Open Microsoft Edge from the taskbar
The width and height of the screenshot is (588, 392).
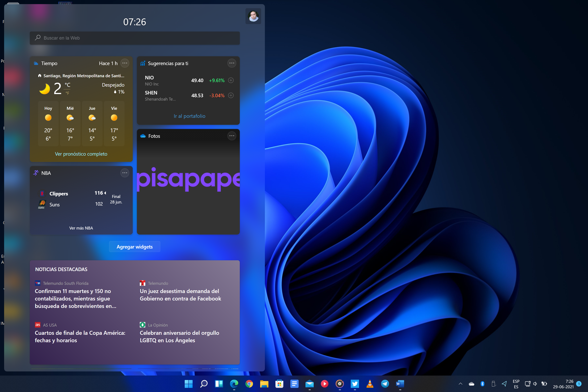pos(234,384)
